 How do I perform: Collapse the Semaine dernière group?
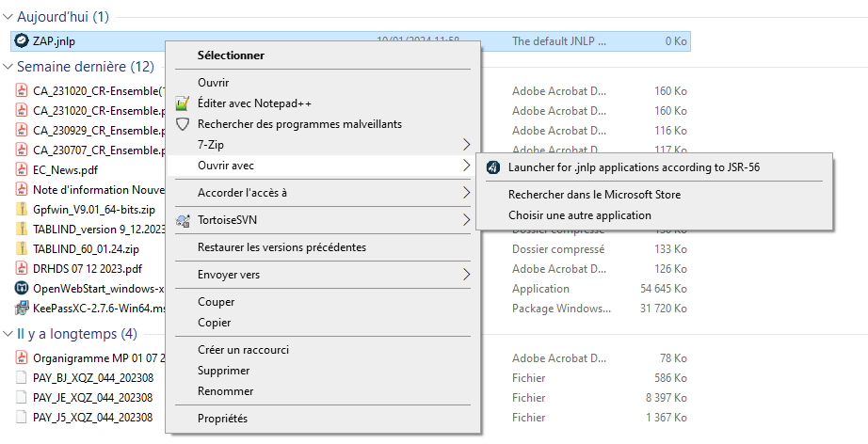click(x=8, y=68)
